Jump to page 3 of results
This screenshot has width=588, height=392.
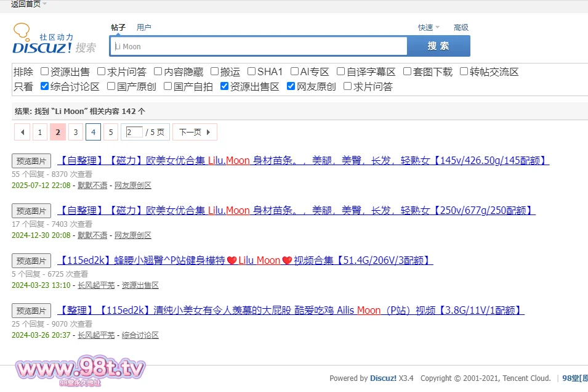[75, 132]
